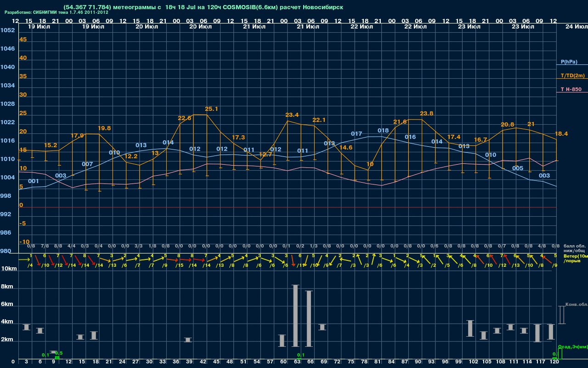Click the pressure value 016

[410, 137]
